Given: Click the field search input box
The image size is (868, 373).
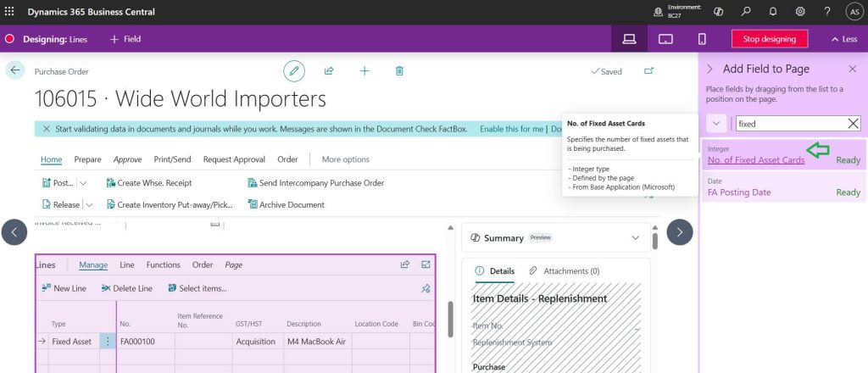Looking at the screenshot, I should 790,124.
